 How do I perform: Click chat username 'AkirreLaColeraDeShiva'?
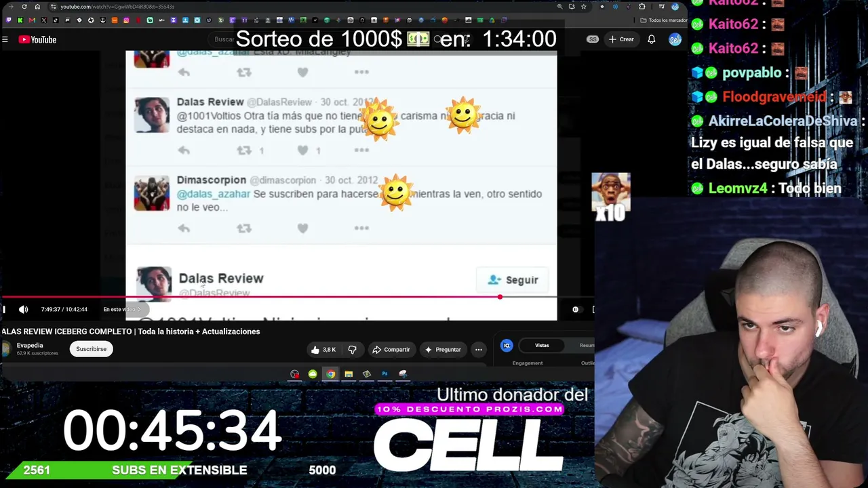point(783,121)
